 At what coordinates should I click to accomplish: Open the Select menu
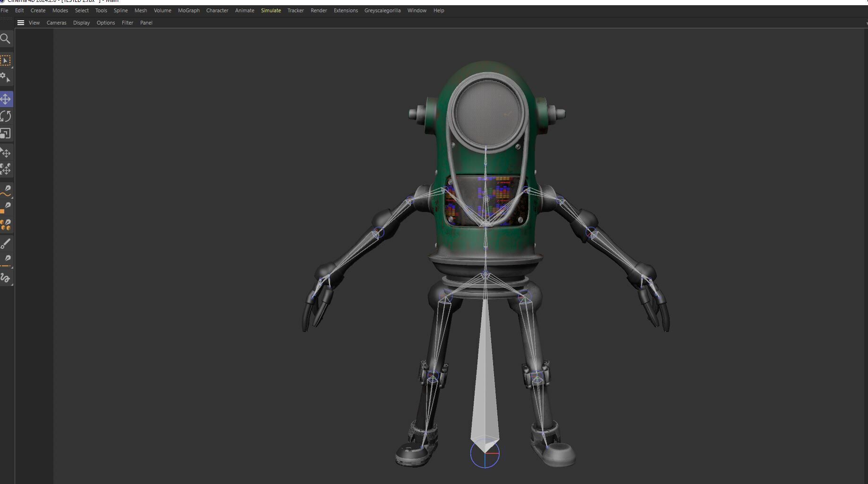pos(82,10)
